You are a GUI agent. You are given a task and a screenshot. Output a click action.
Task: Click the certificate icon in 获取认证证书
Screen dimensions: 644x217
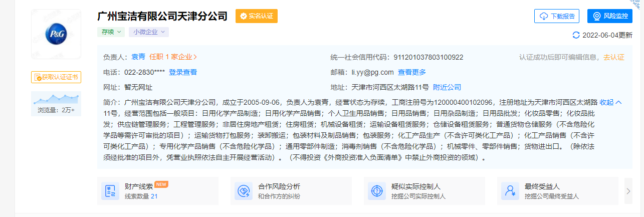(38, 77)
